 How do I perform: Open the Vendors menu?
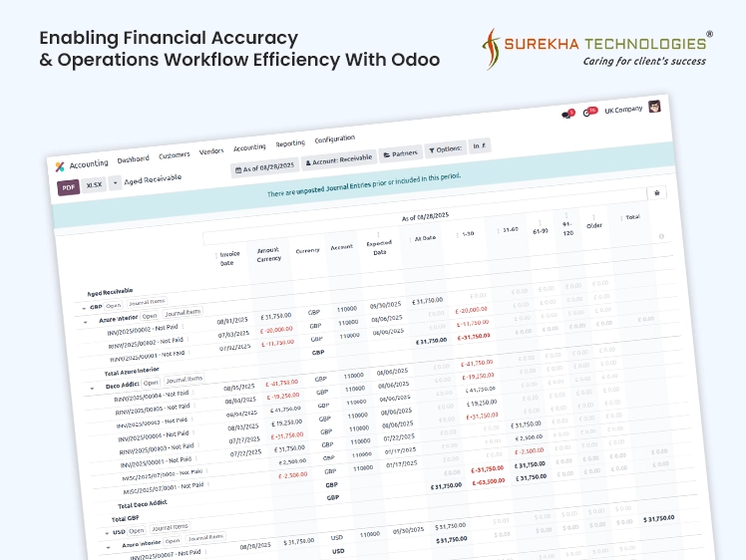pyautogui.click(x=211, y=151)
